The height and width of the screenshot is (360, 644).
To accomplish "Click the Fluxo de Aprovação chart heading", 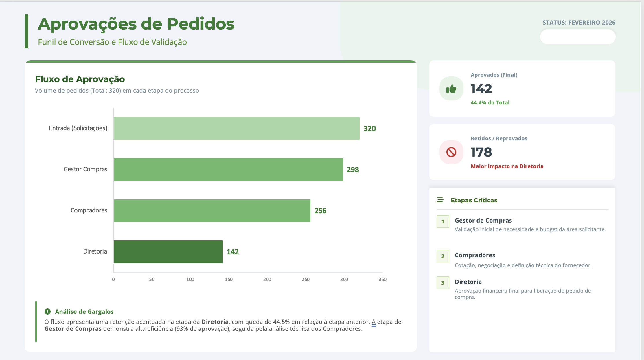I will [x=80, y=79].
